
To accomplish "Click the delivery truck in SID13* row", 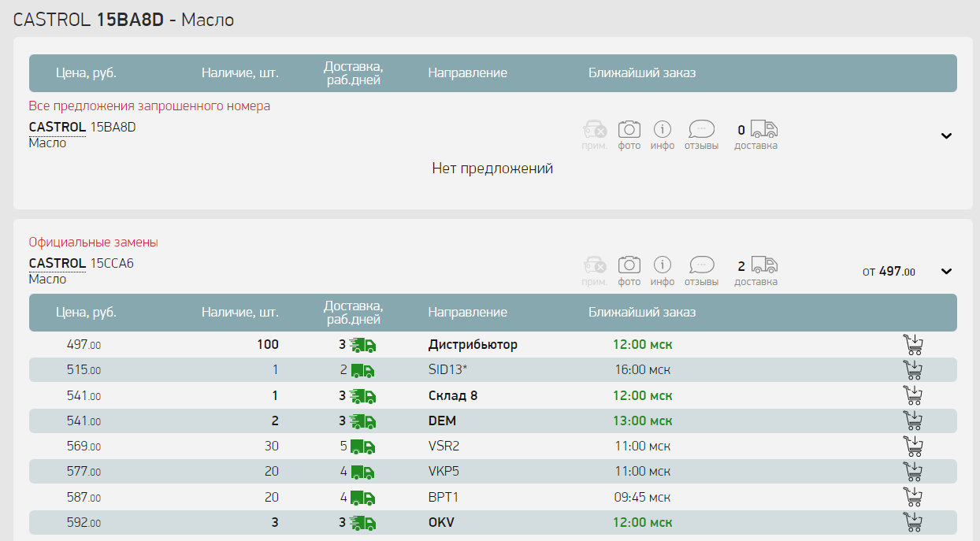I will [x=363, y=370].
